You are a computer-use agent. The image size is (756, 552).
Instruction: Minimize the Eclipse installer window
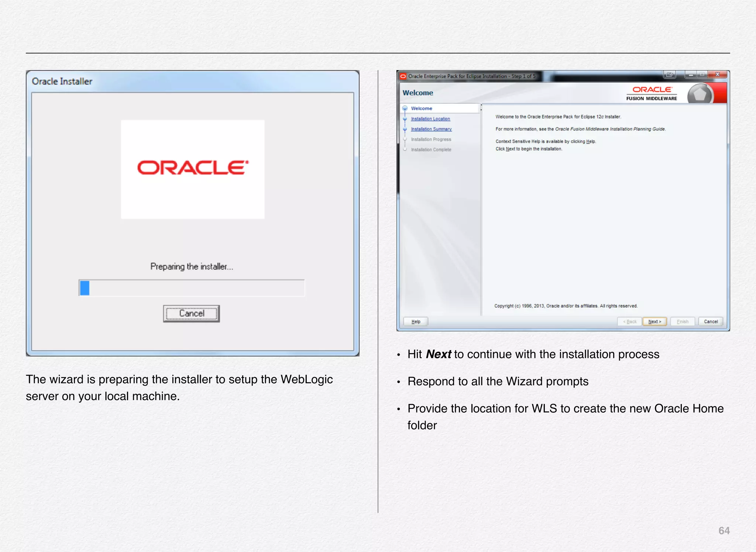(x=690, y=75)
